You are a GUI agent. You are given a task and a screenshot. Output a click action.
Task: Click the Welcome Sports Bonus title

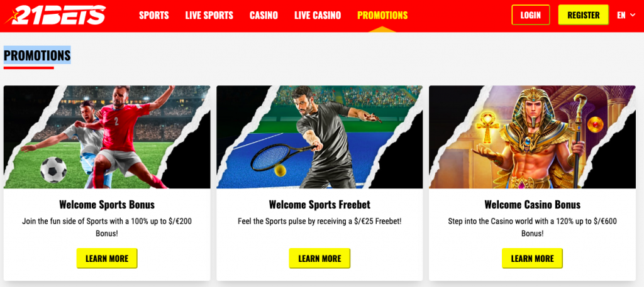(107, 205)
